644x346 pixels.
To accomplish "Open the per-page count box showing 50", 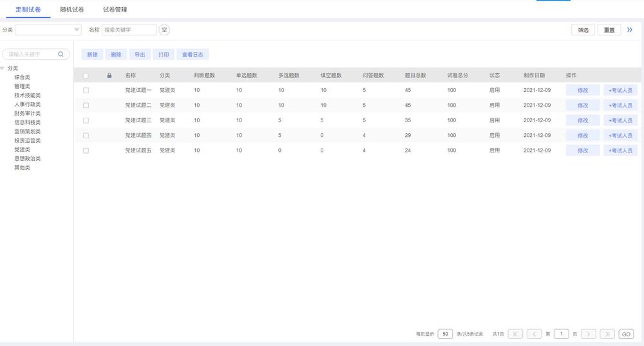I will click(445, 334).
